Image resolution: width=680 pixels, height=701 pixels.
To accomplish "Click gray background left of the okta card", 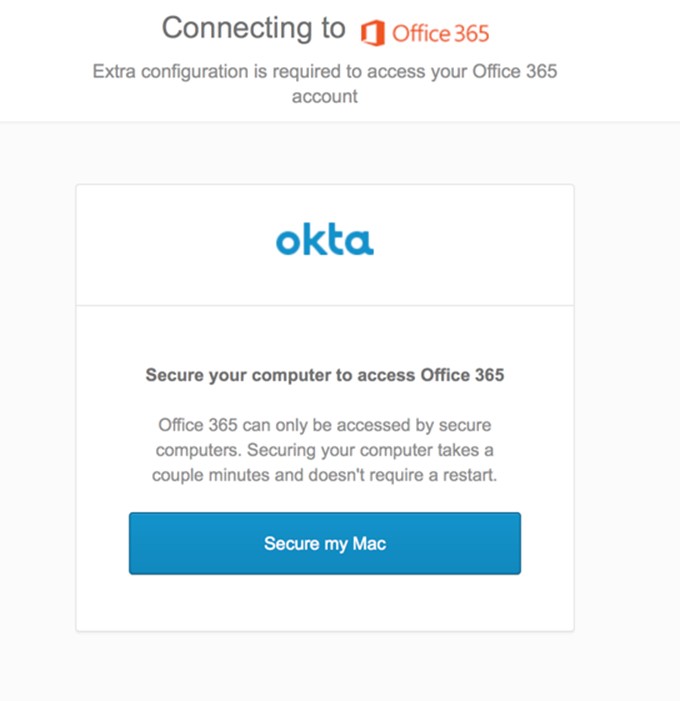I will [38, 400].
